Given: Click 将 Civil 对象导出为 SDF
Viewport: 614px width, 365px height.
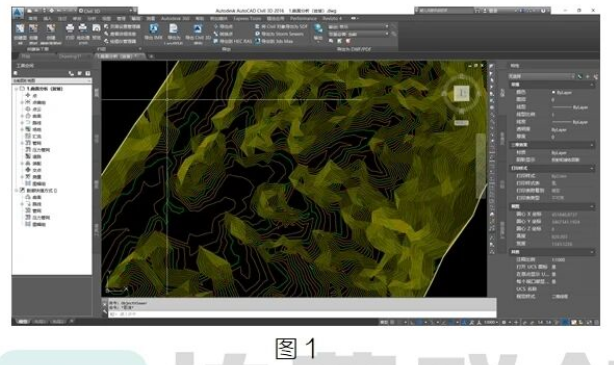Looking at the screenshot, I should point(281,26).
